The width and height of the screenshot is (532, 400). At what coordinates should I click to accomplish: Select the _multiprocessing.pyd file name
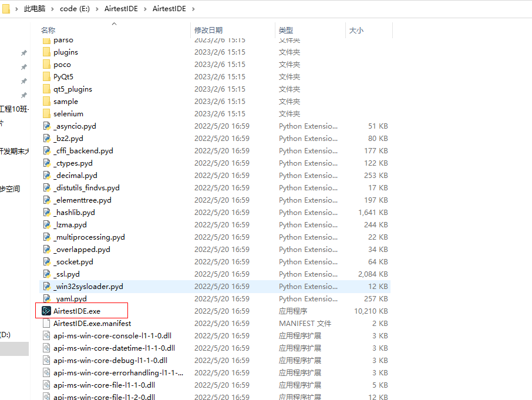pos(89,237)
